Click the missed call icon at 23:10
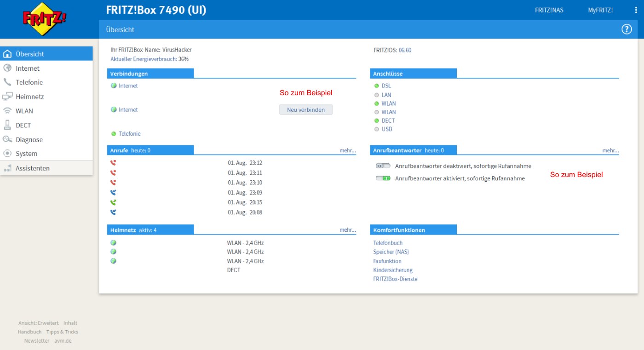Screen dimensions: 644x350 point(113,183)
